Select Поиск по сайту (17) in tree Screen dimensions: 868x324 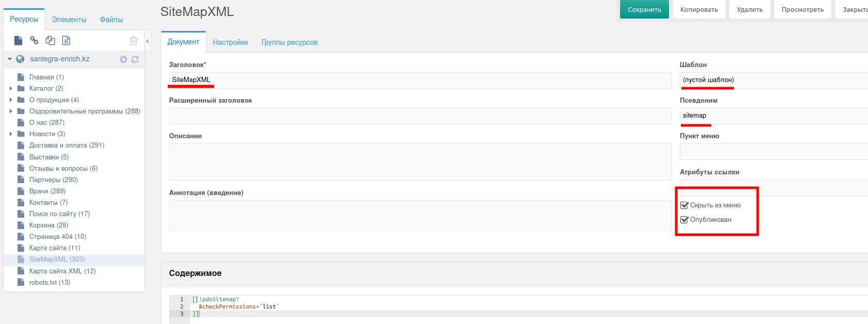coord(60,214)
